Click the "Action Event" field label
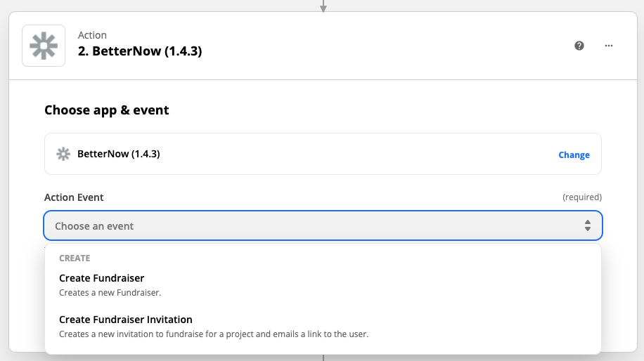The width and height of the screenshot is (644, 361). 74,197
